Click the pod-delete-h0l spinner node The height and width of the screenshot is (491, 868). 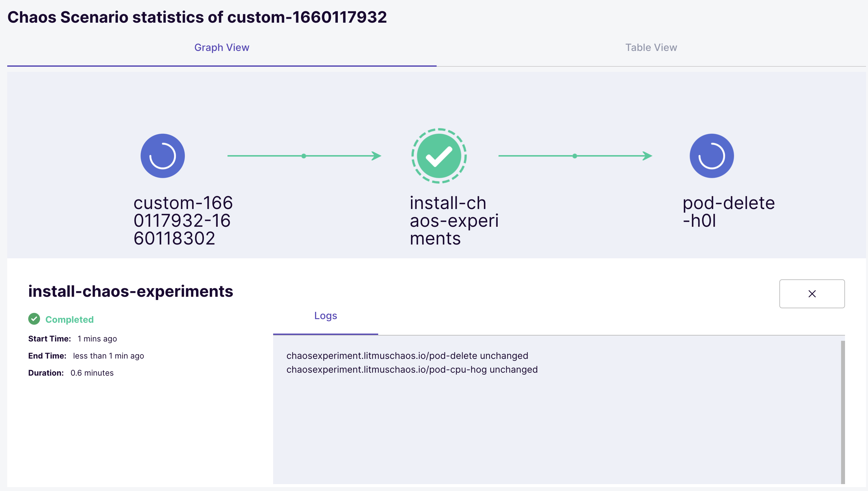pyautogui.click(x=711, y=156)
